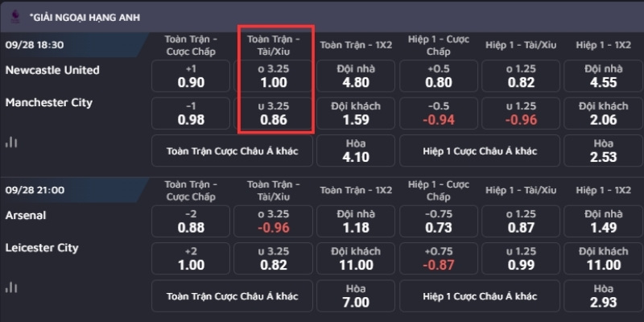Viewport: 644px width, 322px height.
Task: Select Newcastle United +1 handicap at 0.90
Action: 191,76
